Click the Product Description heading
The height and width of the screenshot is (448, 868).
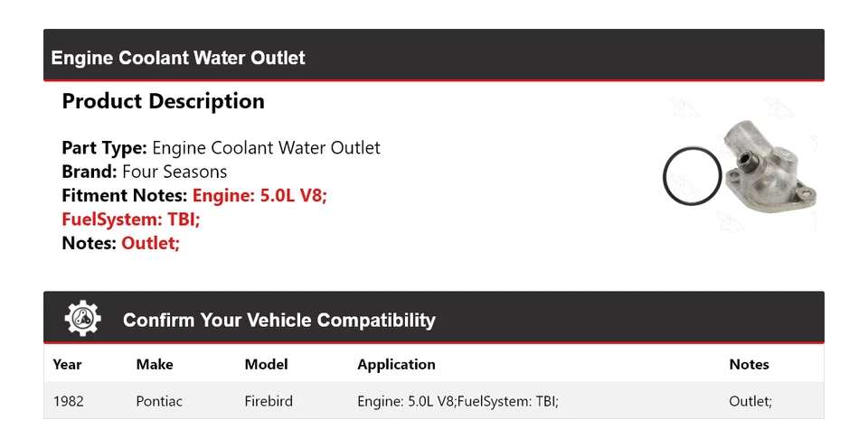pos(163,101)
